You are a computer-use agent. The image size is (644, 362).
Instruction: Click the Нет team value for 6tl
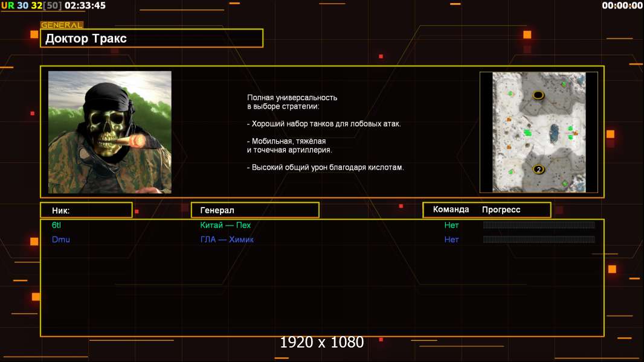pos(451,225)
